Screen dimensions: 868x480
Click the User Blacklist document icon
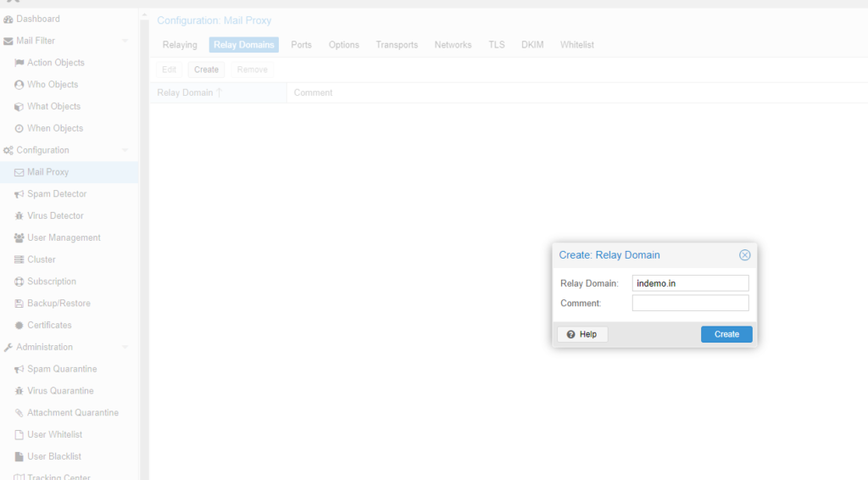pos(19,456)
